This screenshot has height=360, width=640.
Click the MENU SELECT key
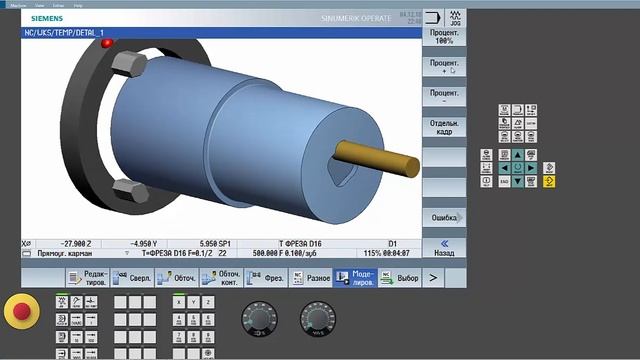coord(504,136)
